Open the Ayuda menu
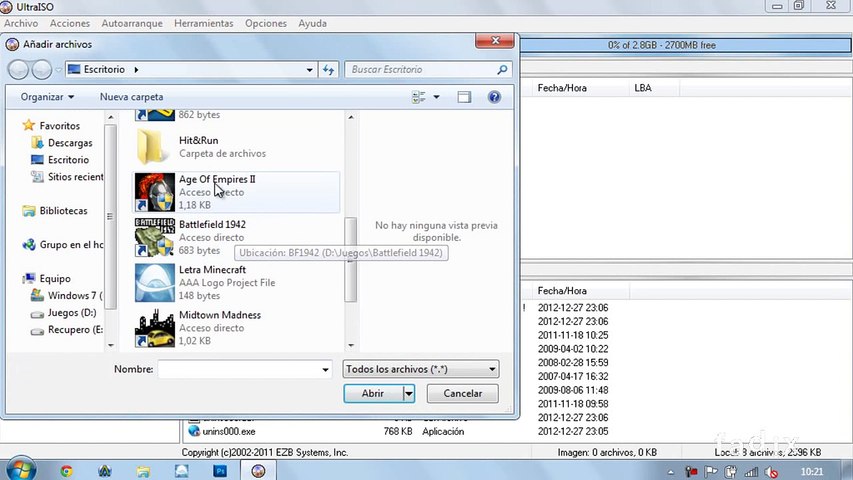The height and width of the screenshot is (480, 853). tap(312, 23)
